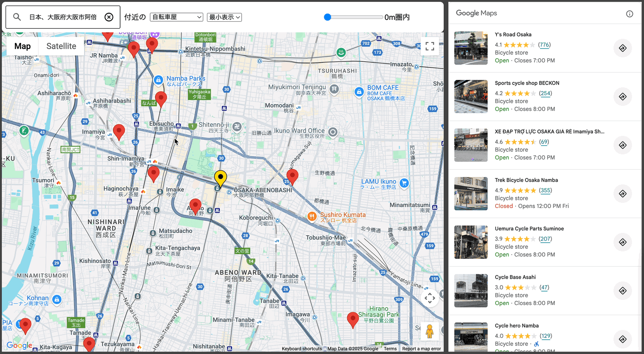Click the Sushiro Kumata restaurant icon
This screenshot has width=644, height=354.
(x=312, y=216)
